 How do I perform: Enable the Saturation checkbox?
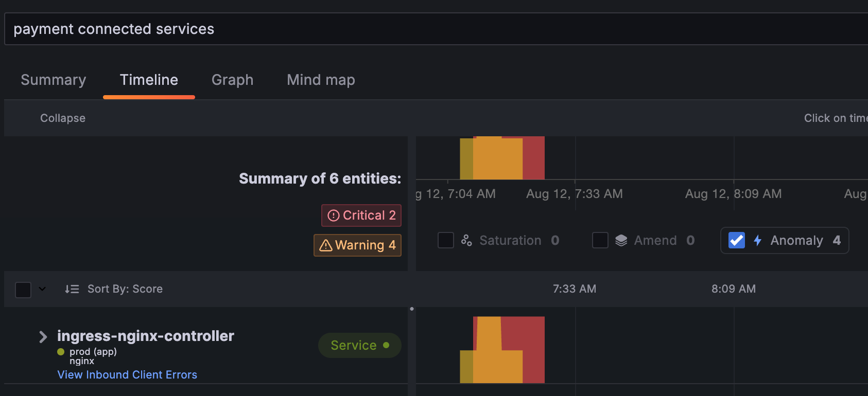pyautogui.click(x=446, y=240)
